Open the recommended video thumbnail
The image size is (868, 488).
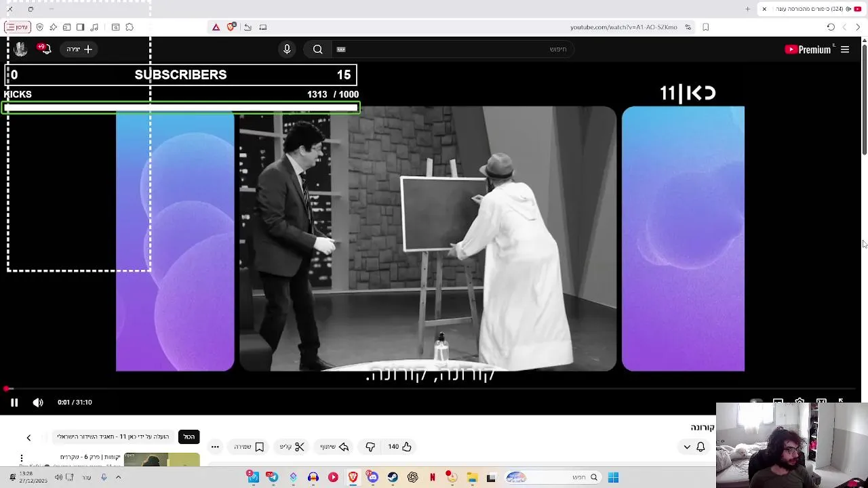click(x=161, y=460)
